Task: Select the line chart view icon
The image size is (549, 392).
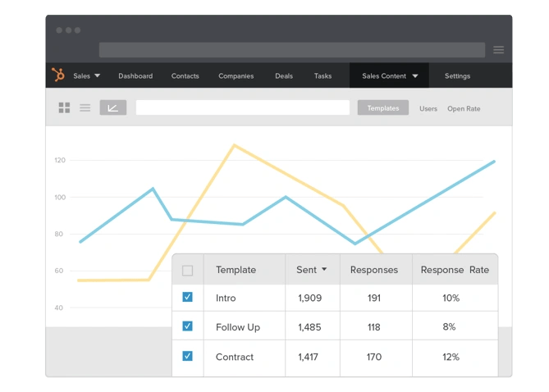Action: click(112, 108)
